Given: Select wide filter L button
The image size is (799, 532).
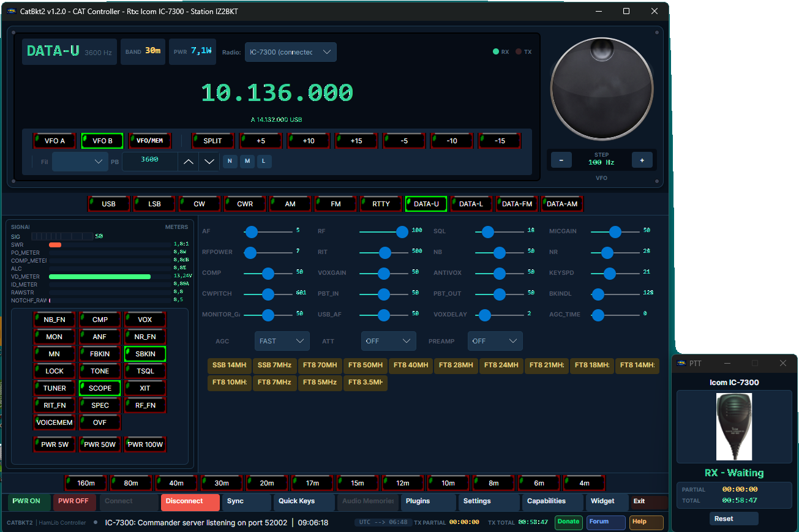Looking at the screenshot, I should (x=264, y=161).
